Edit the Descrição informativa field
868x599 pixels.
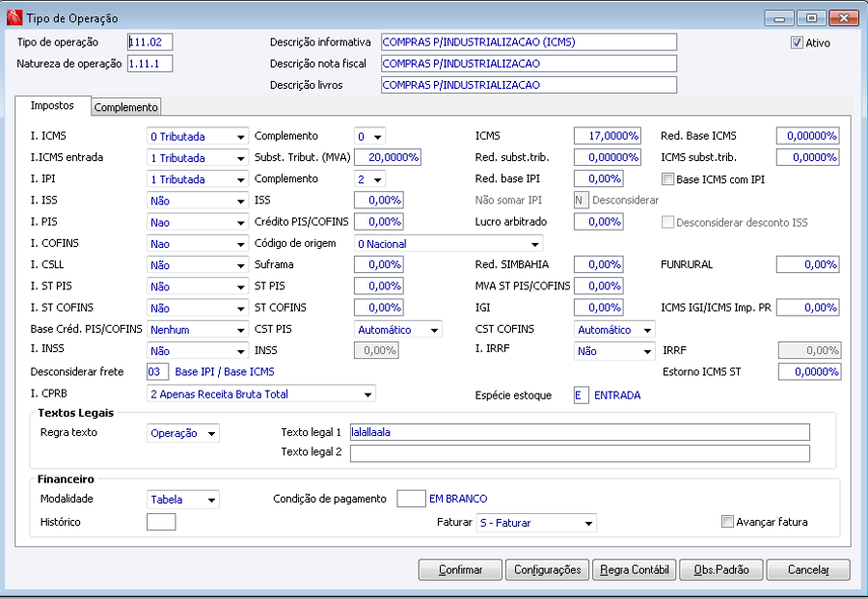click(529, 42)
